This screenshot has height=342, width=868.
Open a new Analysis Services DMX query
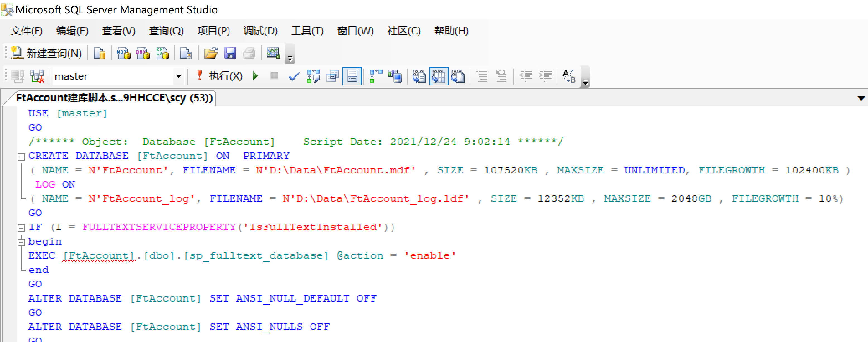pos(143,53)
